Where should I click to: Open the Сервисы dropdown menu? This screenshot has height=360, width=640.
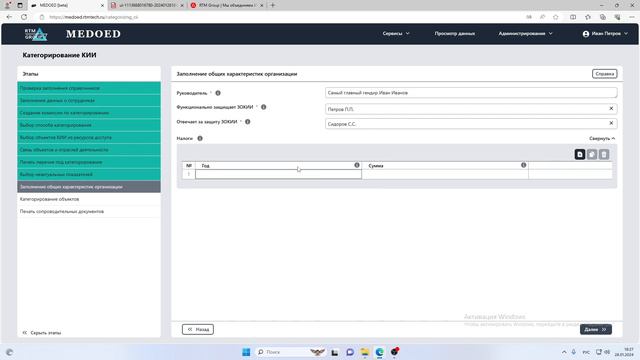(396, 33)
